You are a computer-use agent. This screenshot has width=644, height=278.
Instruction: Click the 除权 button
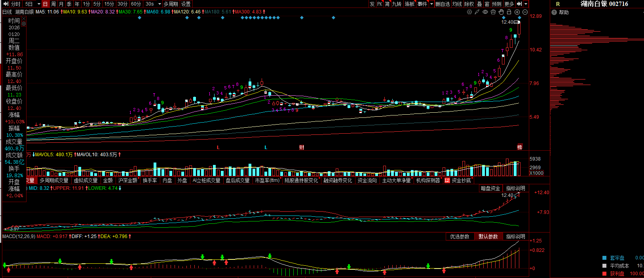pyautogui.click(x=469, y=4)
